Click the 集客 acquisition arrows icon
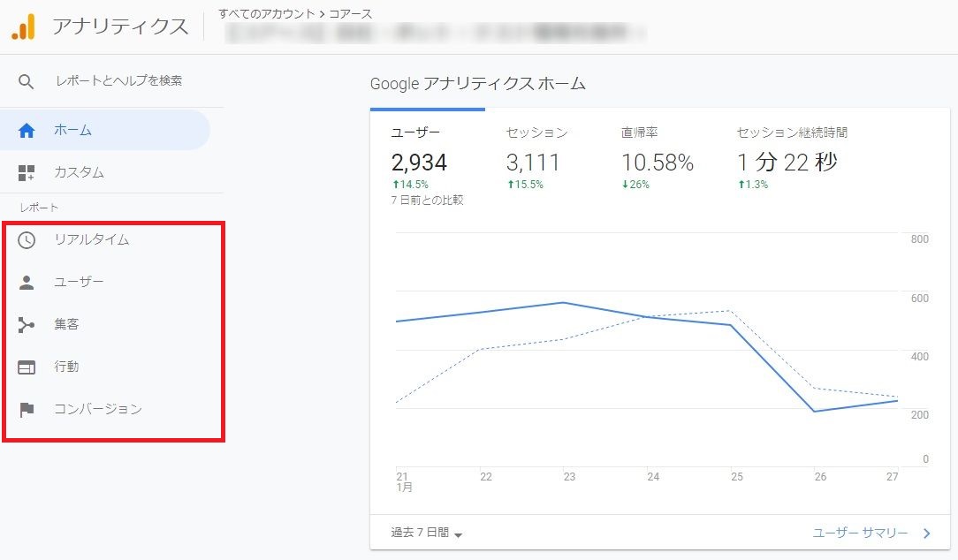The width and height of the screenshot is (958, 560). 27,324
